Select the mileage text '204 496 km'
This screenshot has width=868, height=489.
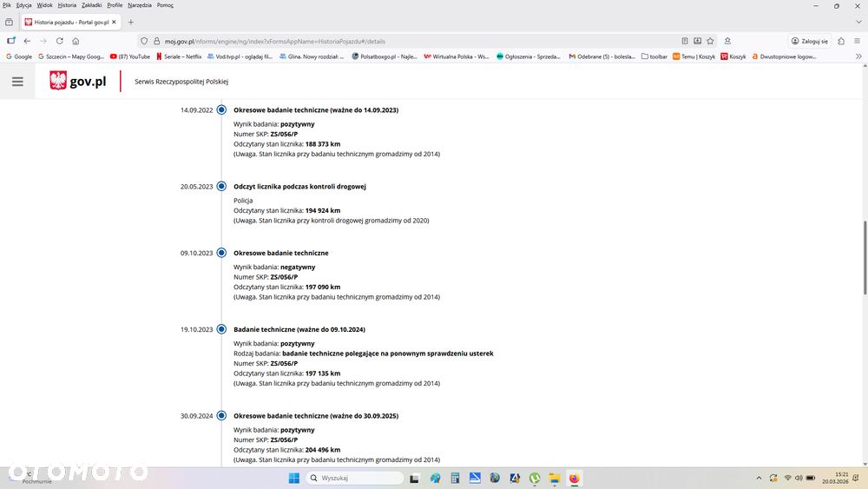pos(323,450)
